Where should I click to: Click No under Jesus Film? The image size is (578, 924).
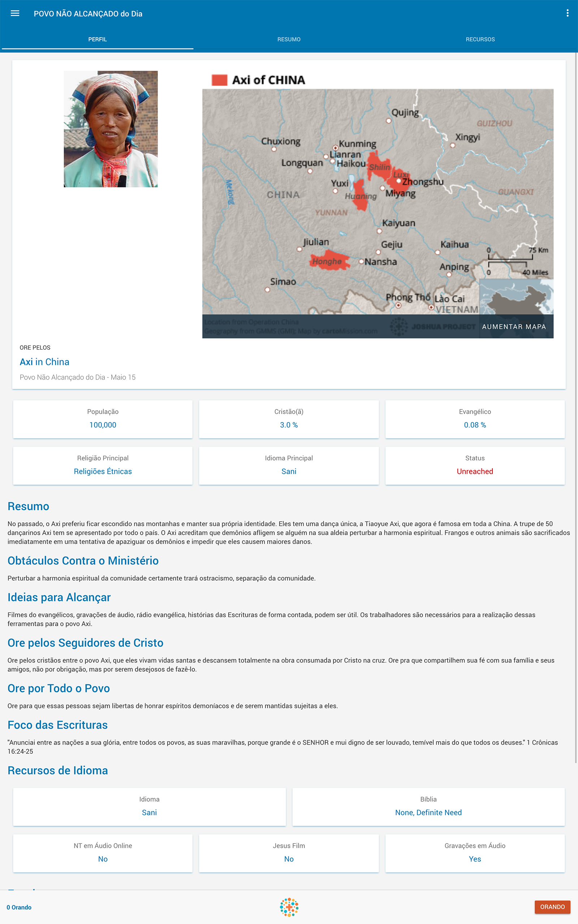click(x=289, y=859)
